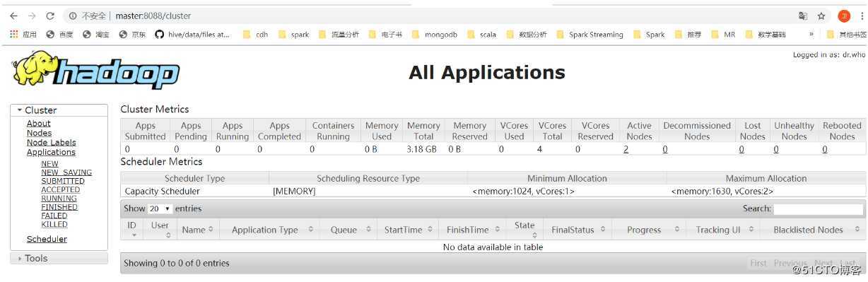This screenshot has height=282, width=868.
Task: Open the Scheduler sidebar link
Action: (47, 239)
